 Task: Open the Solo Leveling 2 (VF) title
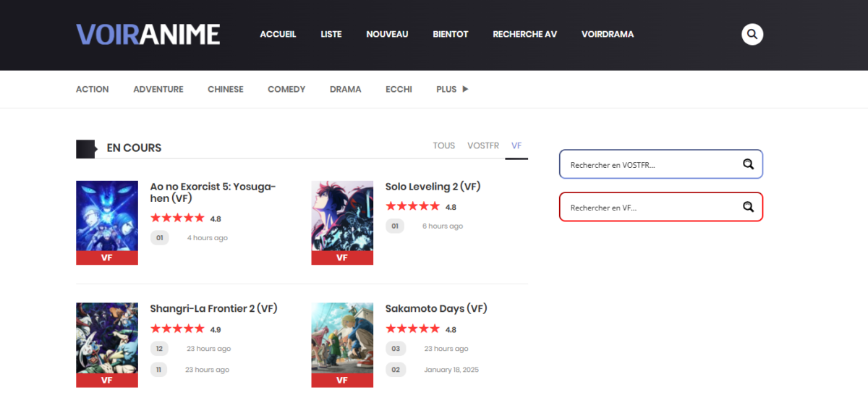(433, 187)
